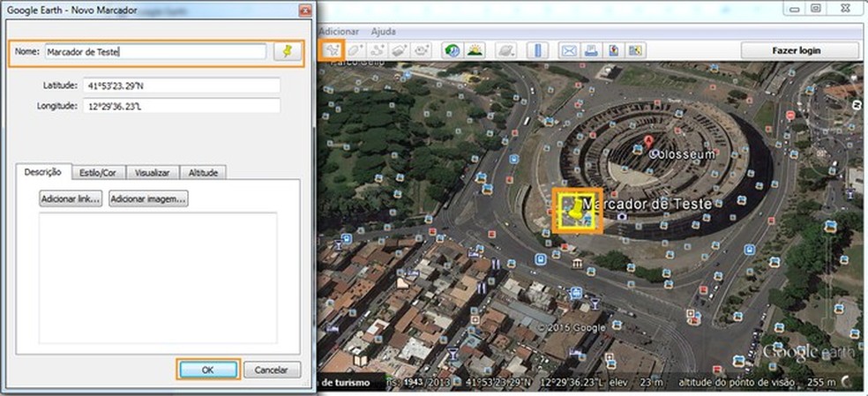Open the Ajuda menu

pos(383,32)
